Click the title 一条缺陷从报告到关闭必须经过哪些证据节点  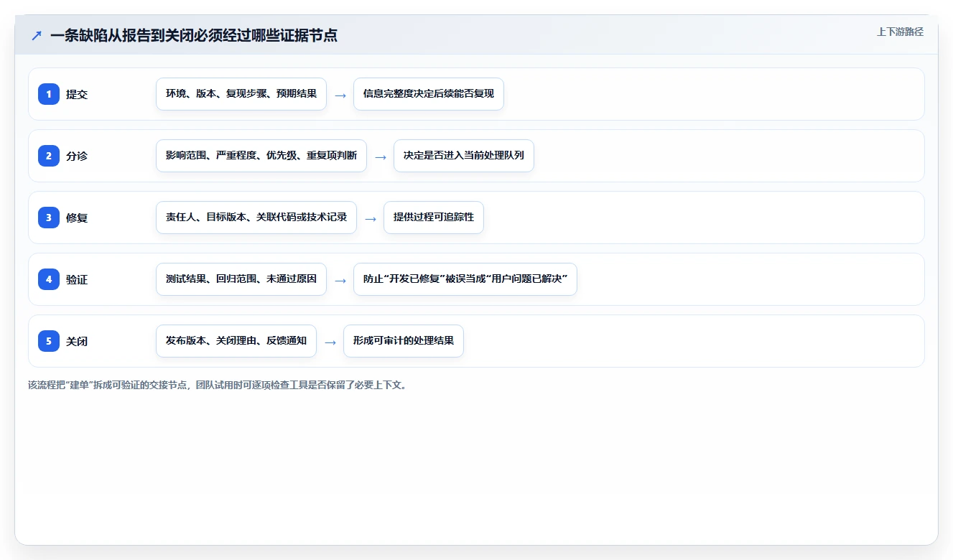[194, 35]
